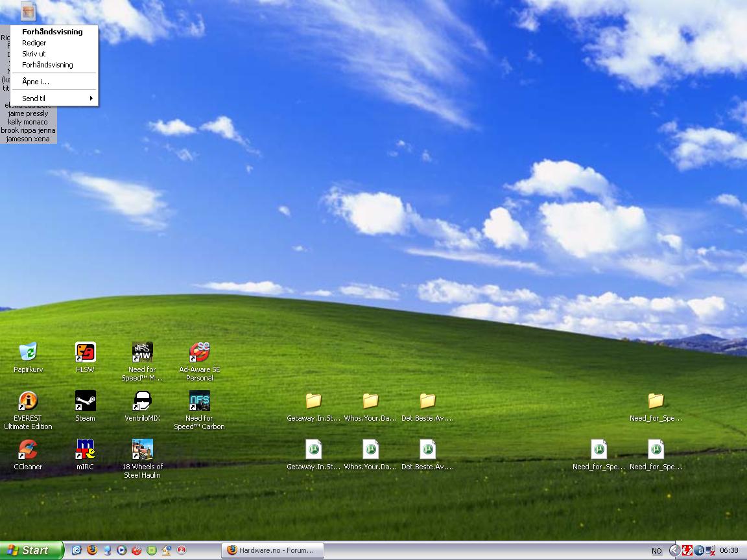
Task: Switch to Hardware.no - Forum taskbar window
Action: [x=272, y=550]
